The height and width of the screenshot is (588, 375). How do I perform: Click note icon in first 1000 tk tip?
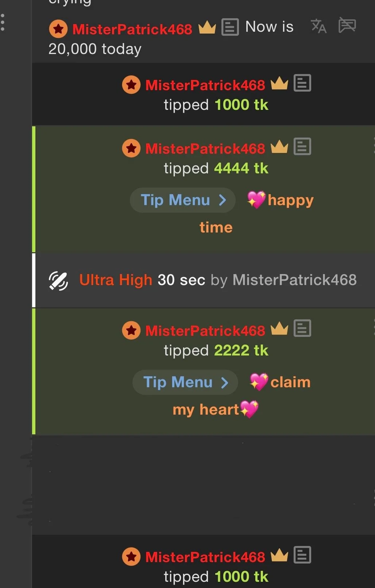click(302, 83)
